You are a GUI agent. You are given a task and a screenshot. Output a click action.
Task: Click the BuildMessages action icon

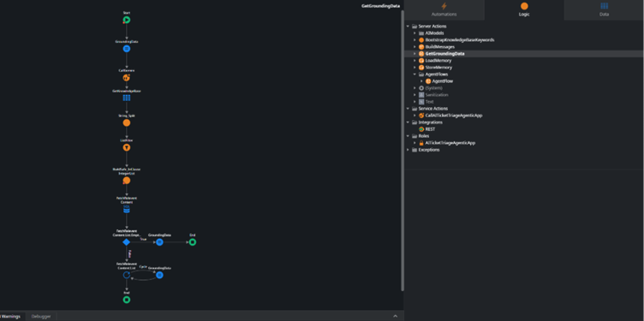[421, 47]
